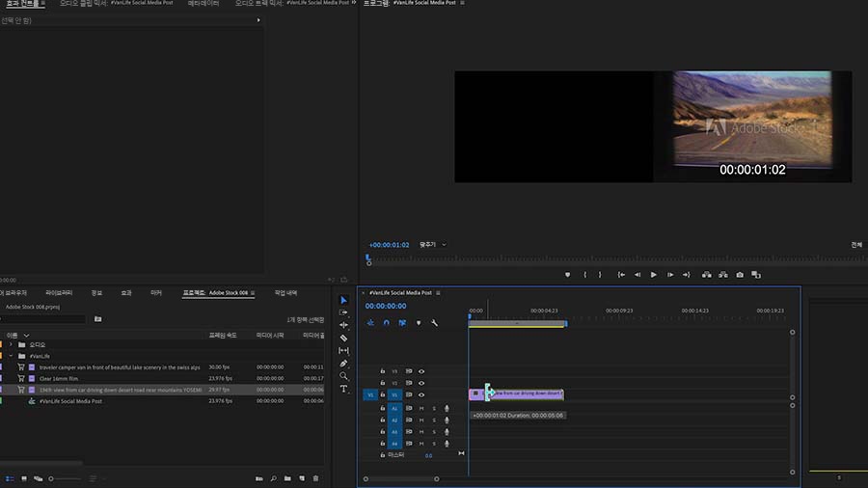Viewport: 868px width, 488px height.
Task: Go to Out point in Program monitor
Action: (x=687, y=275)
